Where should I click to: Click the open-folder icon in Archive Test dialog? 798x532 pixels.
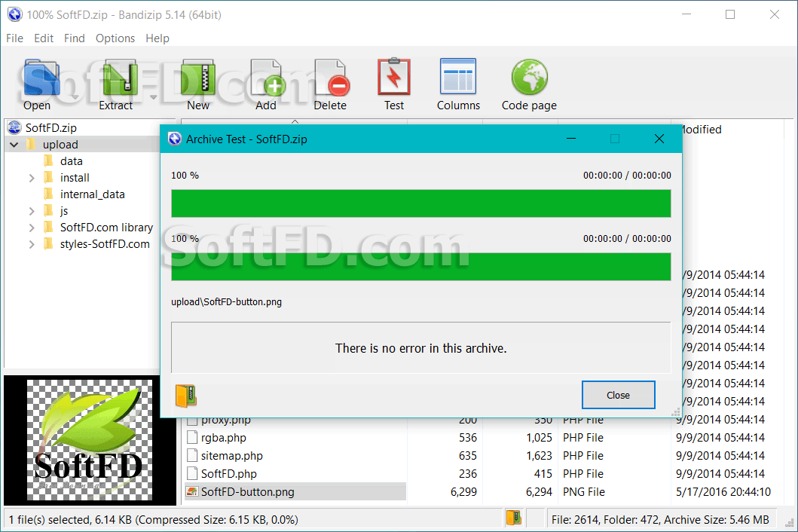point(186,396)
